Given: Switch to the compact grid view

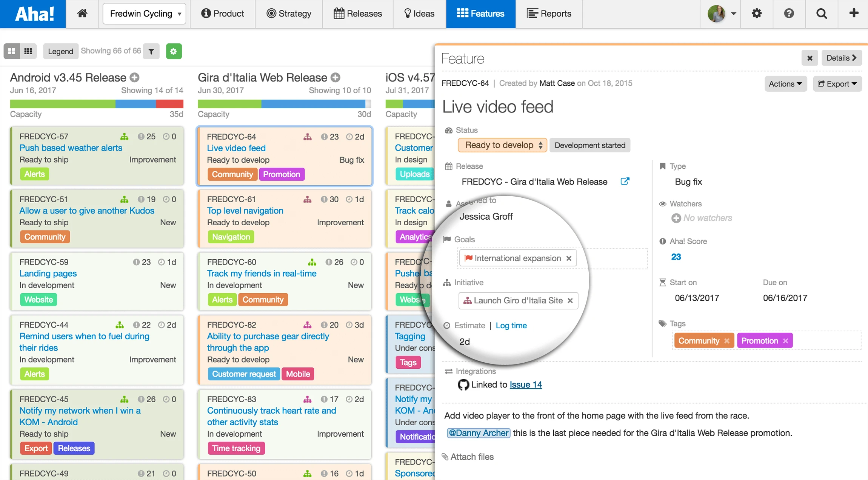Looking at the screenshot, I should pyautogui.click(x=28, y=51).
